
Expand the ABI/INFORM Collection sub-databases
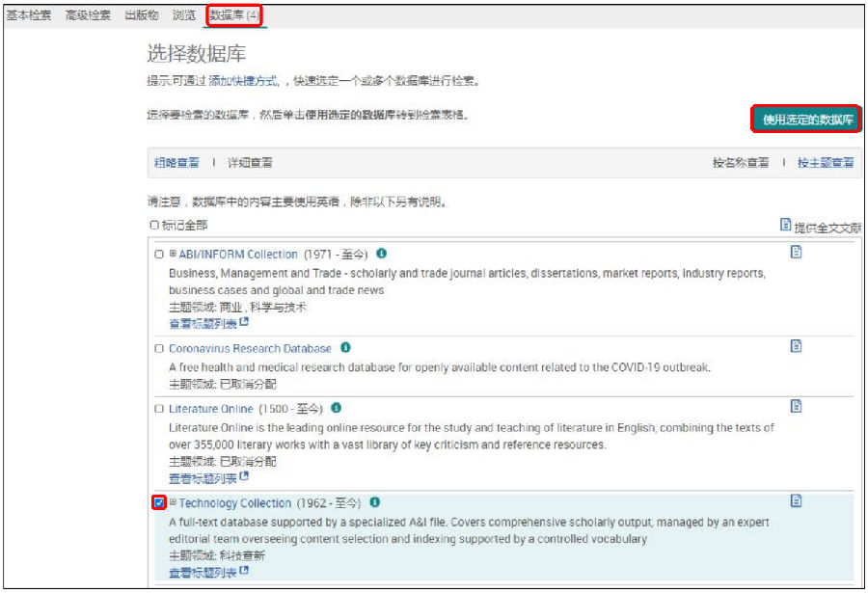click(x=173, y=255)
